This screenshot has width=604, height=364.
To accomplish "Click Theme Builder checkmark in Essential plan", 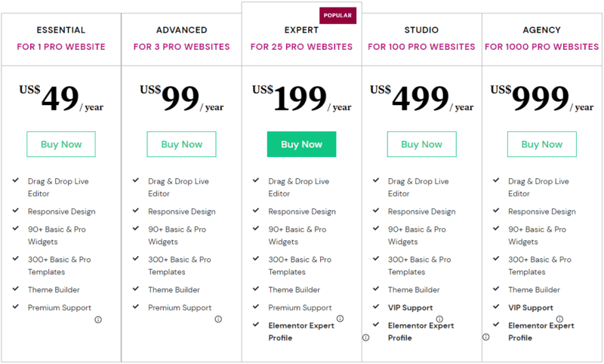I will point(16,288).
